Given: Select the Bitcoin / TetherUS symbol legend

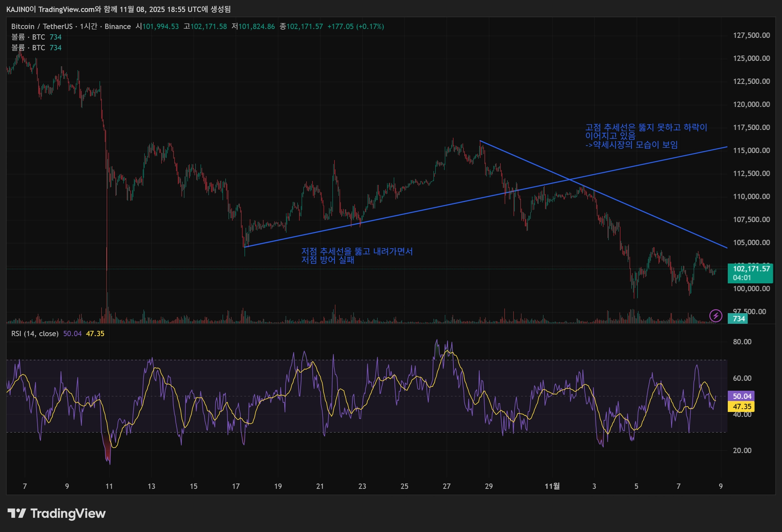Looking at the screenshot, I should tap(42, 26).
